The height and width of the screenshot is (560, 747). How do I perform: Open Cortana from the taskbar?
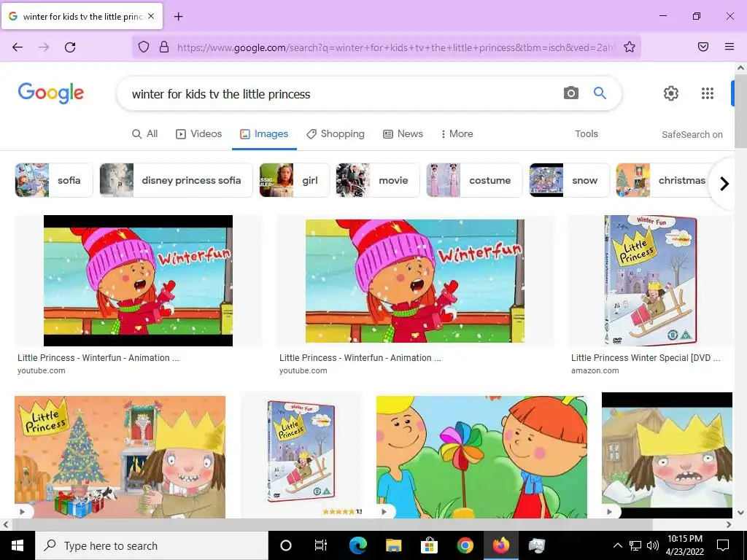(286, 545)
